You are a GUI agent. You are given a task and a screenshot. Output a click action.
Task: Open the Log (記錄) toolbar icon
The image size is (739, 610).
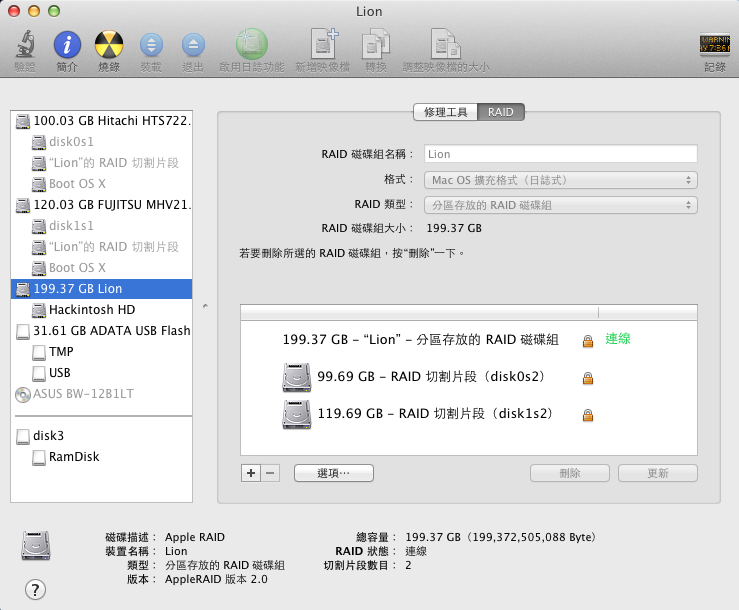[x=714, y=44]
